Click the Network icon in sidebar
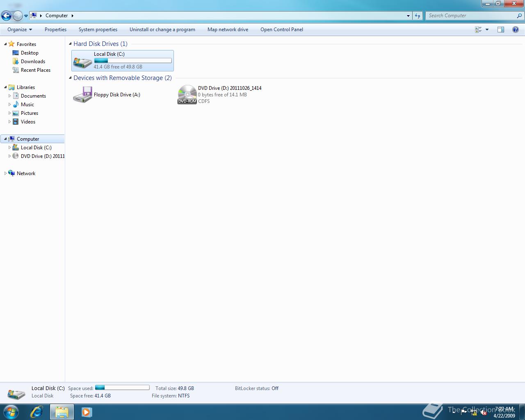 point(11,173)
